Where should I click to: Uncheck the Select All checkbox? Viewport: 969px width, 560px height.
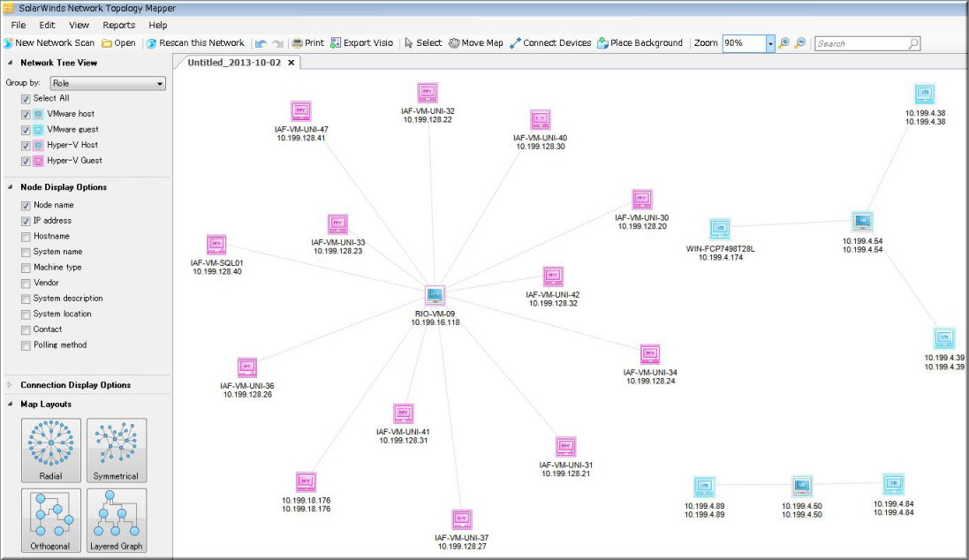point(26,99)
